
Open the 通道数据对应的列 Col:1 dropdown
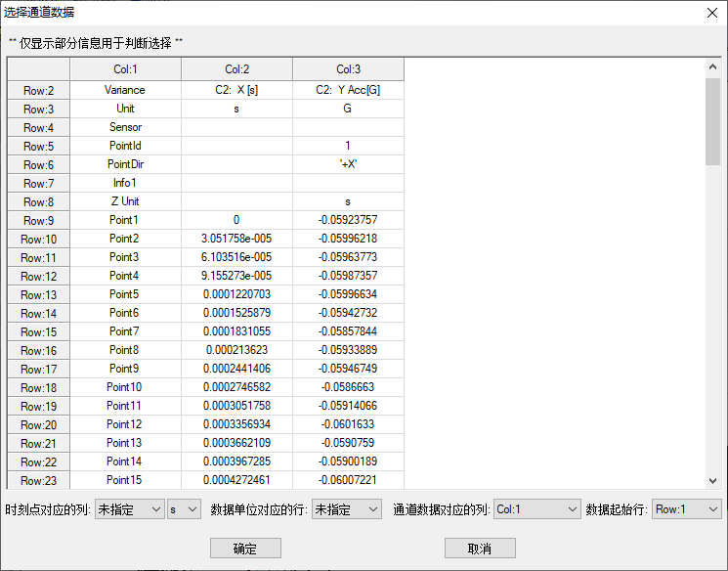(x=536, y=509)
